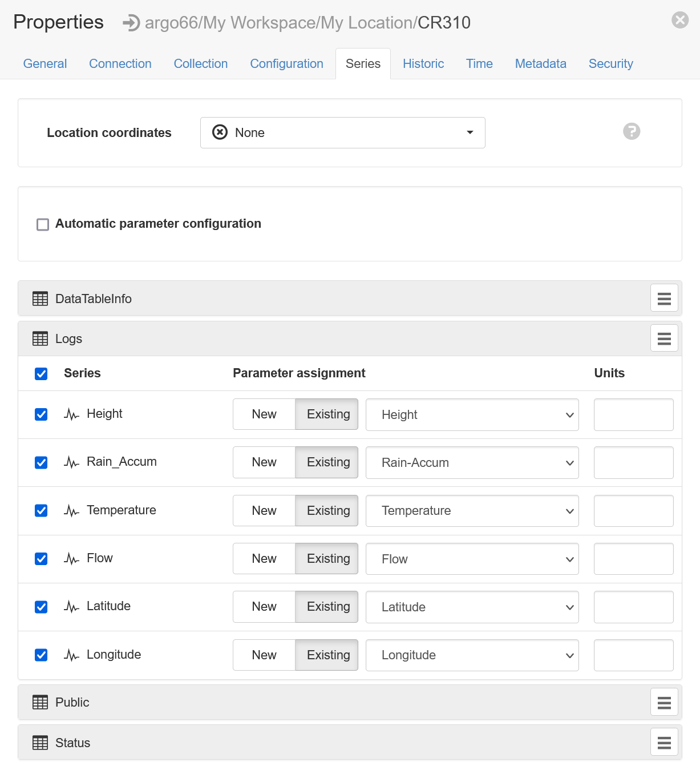Click the Height units input field
The image size is (700, 774).
(x=634, y=414)
